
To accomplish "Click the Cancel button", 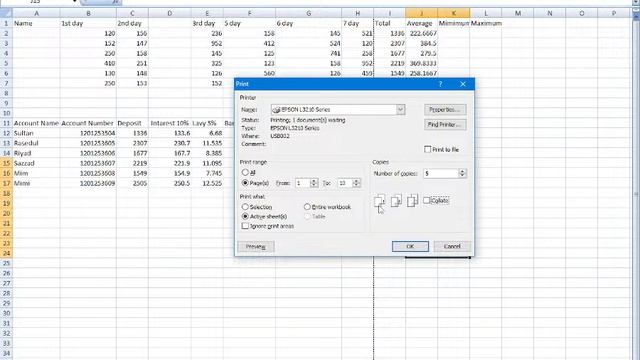I will point(452,247).
